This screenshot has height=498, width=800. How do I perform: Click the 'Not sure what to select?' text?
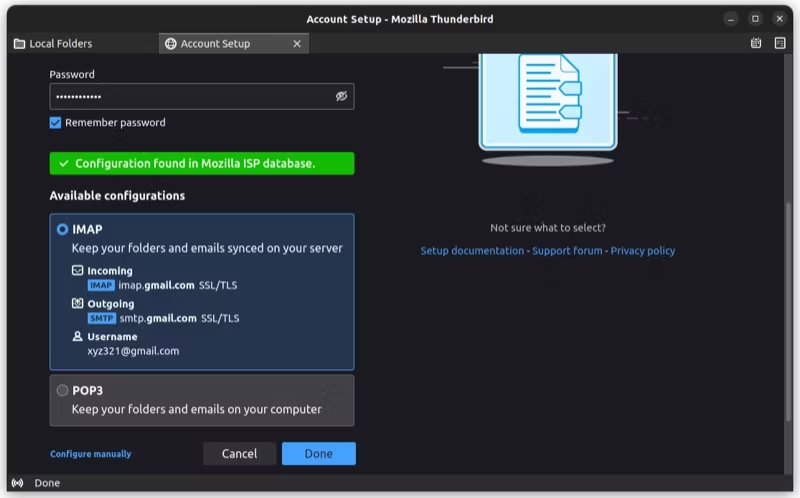(x=548, y=228)
